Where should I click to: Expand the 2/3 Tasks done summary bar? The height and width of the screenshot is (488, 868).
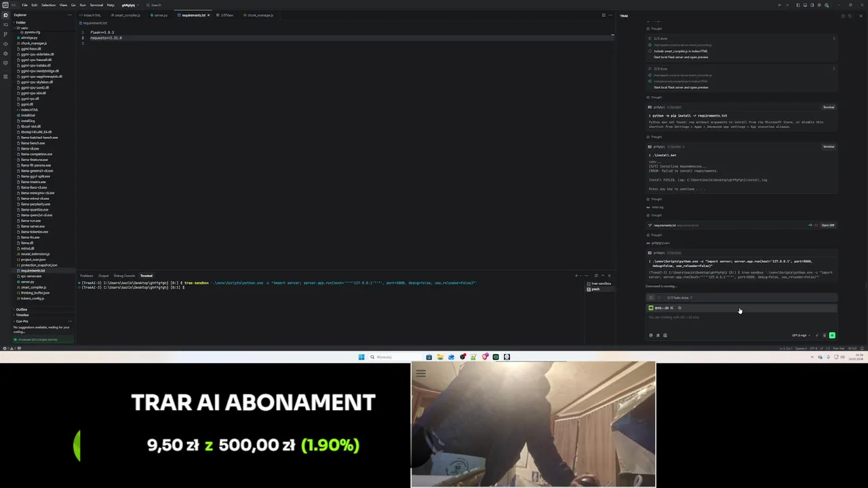tap(741, 298)
